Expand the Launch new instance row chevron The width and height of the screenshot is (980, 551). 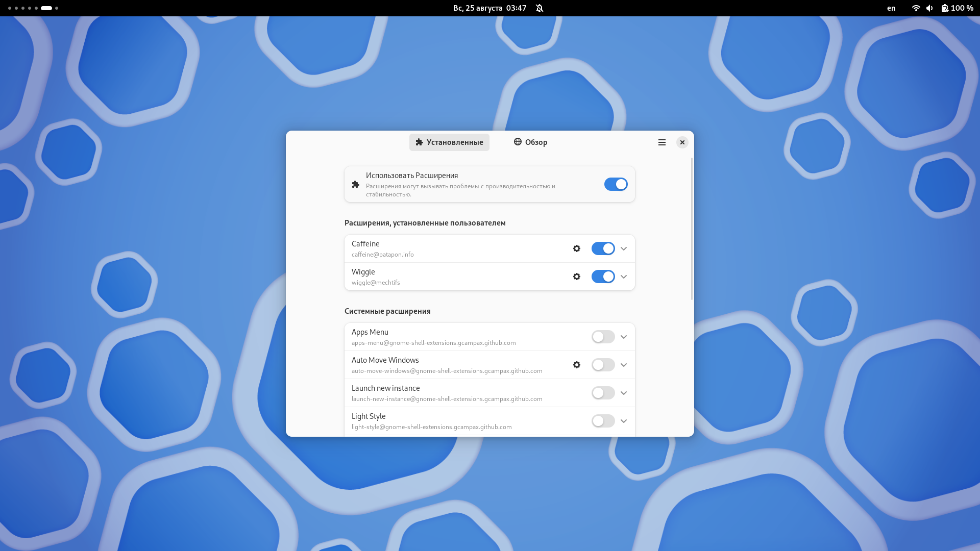coord(624,393)
